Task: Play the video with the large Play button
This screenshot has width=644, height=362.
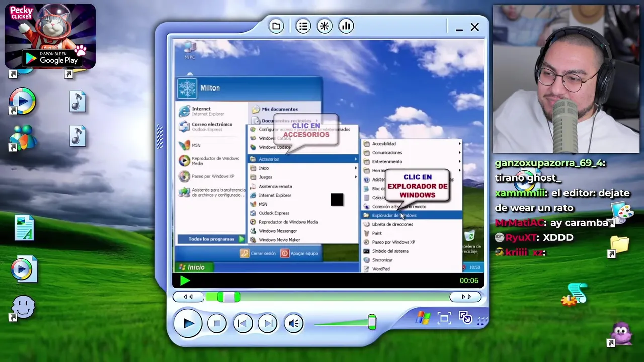Action: point(188,323)
